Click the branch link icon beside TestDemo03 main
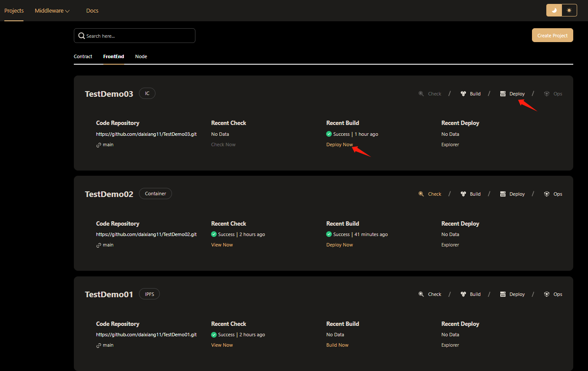 click(x=99, y=145)
